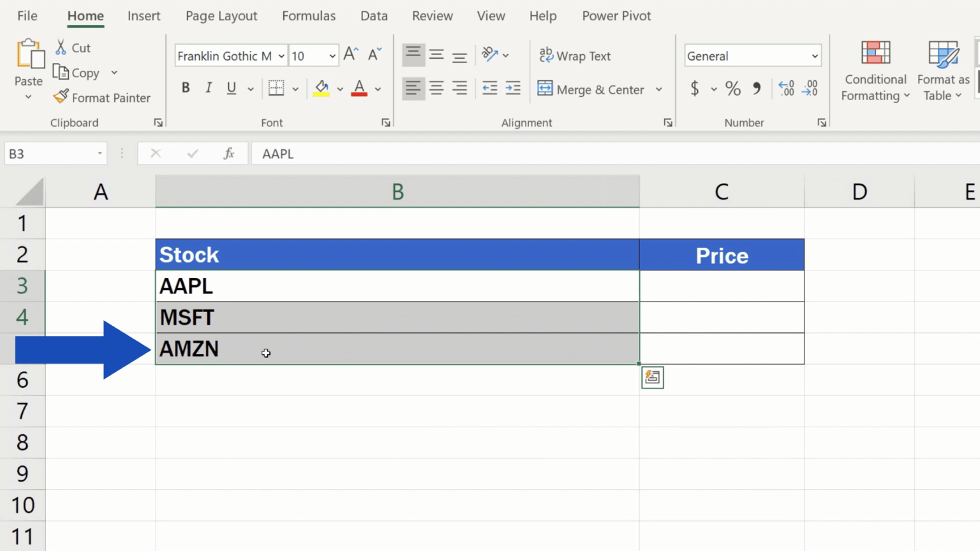
Task: Open Conditional Formatting menu
Action: pyautogui.click(x=875, y=71)
